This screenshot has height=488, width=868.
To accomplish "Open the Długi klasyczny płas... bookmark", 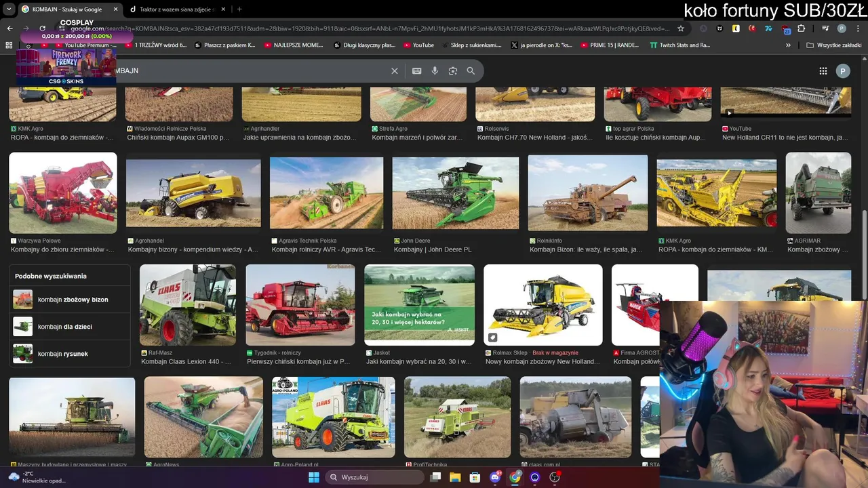I will coord(364,45).
